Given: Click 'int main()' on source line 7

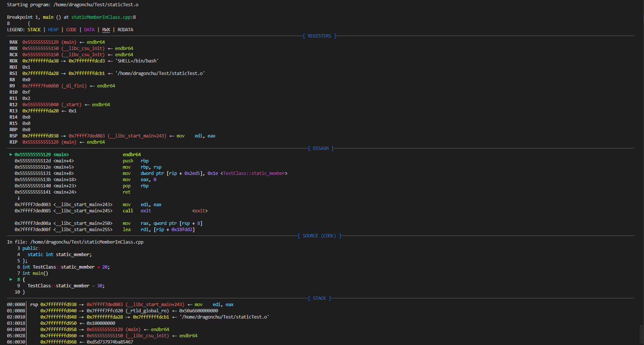Looking at the screenshot, I should pos(35,273).
